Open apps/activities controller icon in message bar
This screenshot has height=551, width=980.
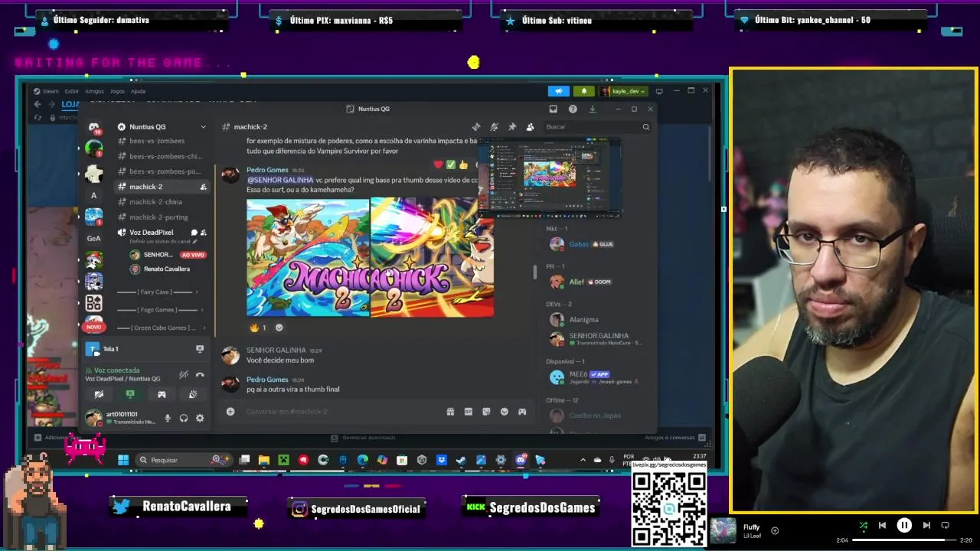pos(522,412)
